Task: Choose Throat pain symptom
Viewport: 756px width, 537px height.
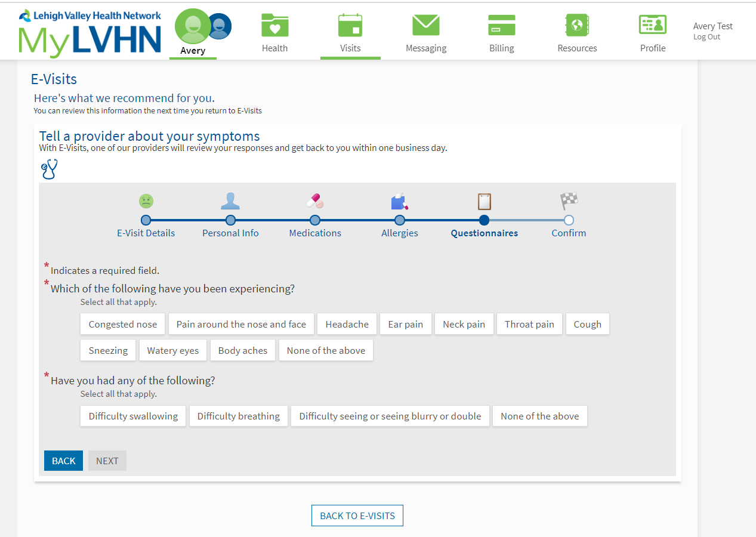Action: (x=529, y=325)
